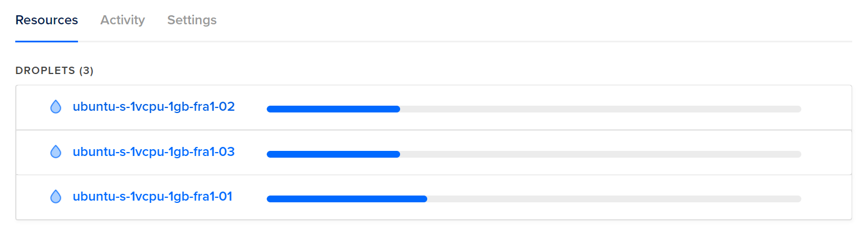868x243 pixels.
Task: Switch to the Activity tab
Action: pyautogui.click(x=123, y=20)
